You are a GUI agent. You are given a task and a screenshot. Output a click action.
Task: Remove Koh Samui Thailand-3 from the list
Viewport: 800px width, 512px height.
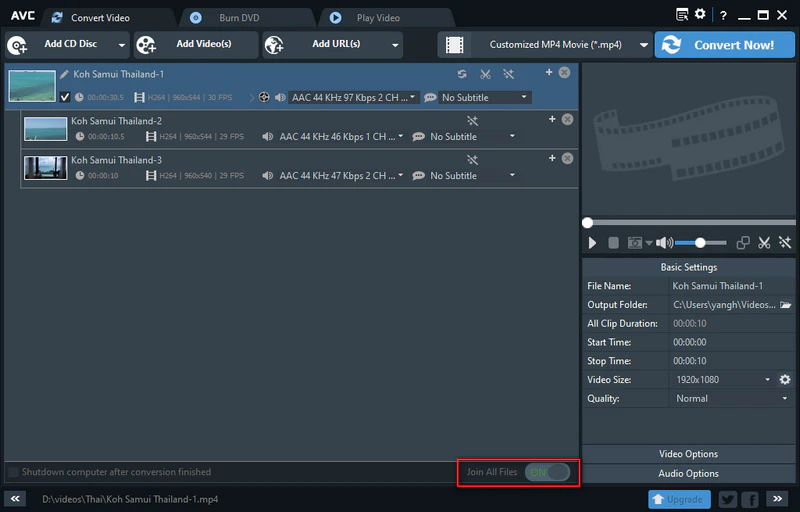567,158
